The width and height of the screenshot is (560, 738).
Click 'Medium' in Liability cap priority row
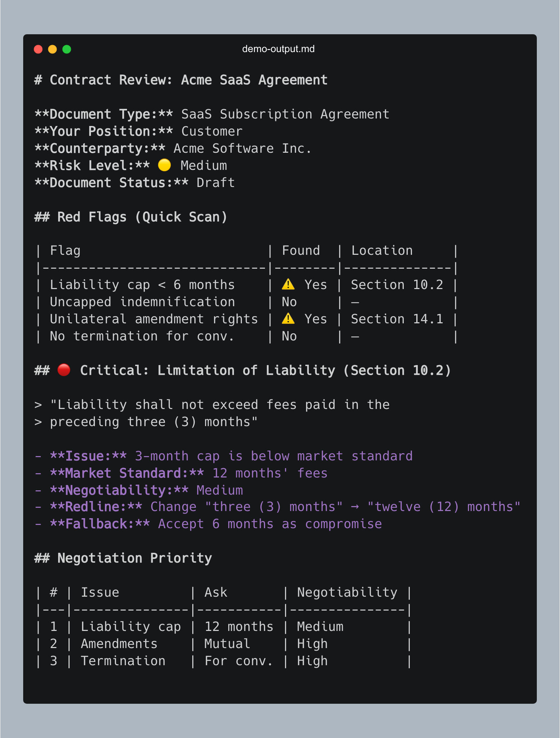[x=320, y=627]
